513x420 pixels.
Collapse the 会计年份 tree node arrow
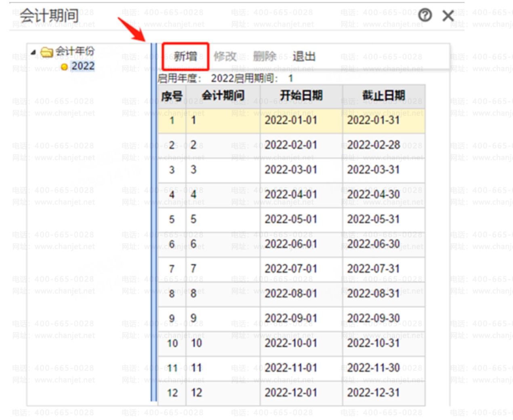point(34,52)
